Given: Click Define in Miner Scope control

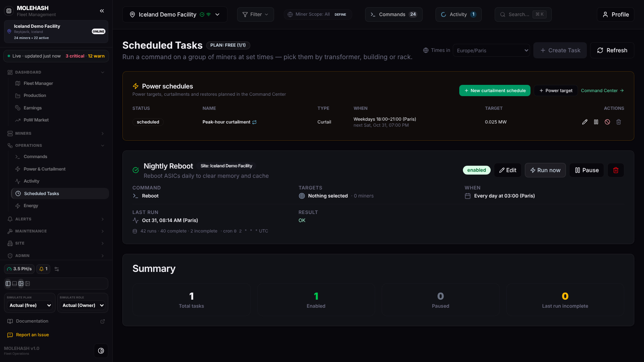Looking at the screenshot, I should pos(341,14).
